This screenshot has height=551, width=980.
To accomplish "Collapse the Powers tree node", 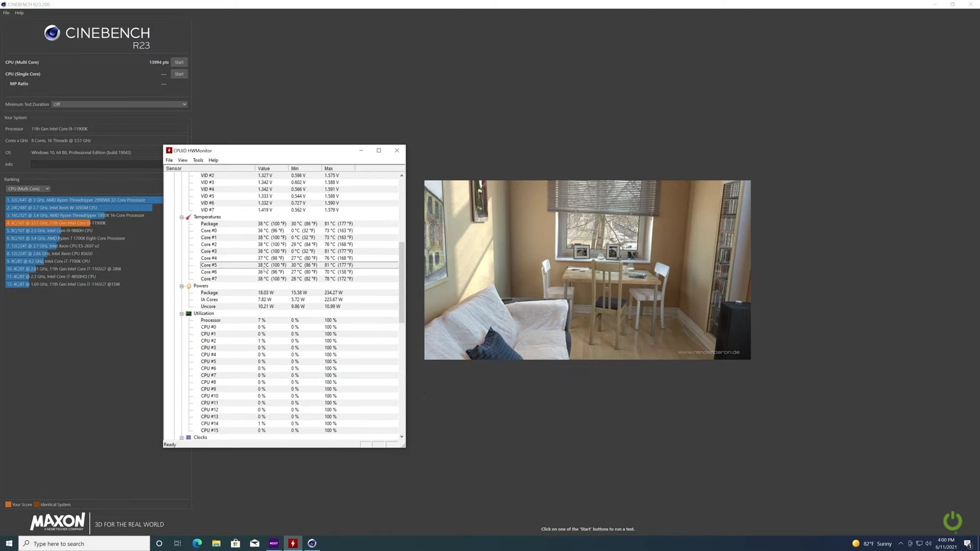I will point(182,286).
